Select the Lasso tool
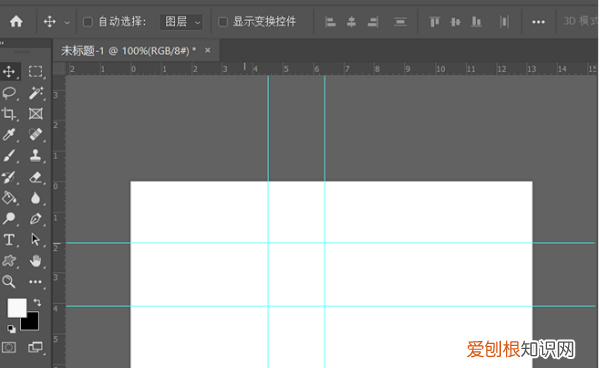Screen dimensions: 600x368 point(9,93)
